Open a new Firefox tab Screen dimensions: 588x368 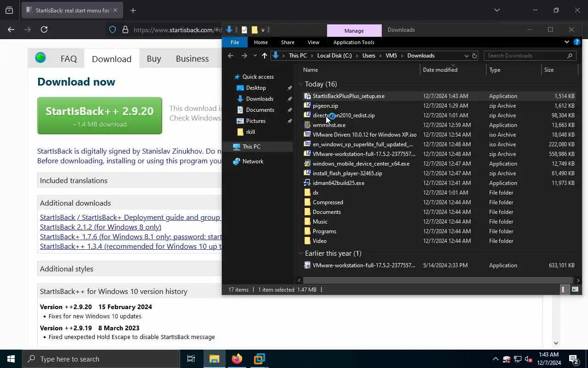pos(133,10)
